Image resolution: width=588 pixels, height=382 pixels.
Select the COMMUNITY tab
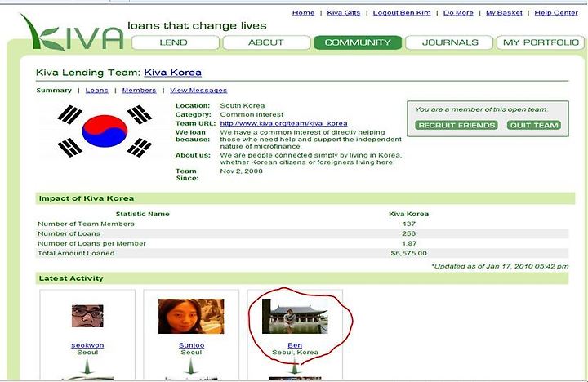point(358,42)
